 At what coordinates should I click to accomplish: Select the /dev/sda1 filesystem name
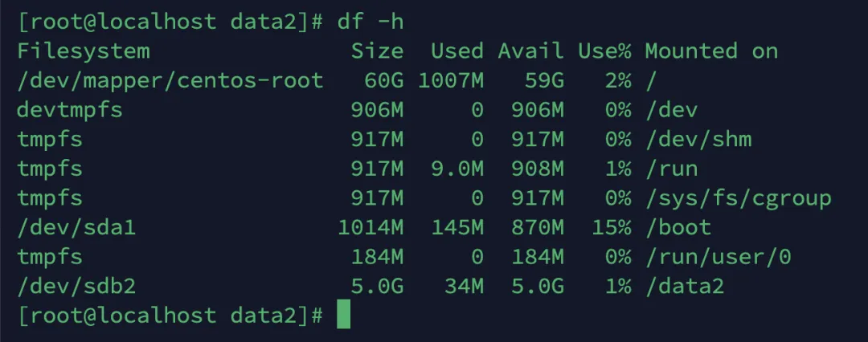click(76, 227)
